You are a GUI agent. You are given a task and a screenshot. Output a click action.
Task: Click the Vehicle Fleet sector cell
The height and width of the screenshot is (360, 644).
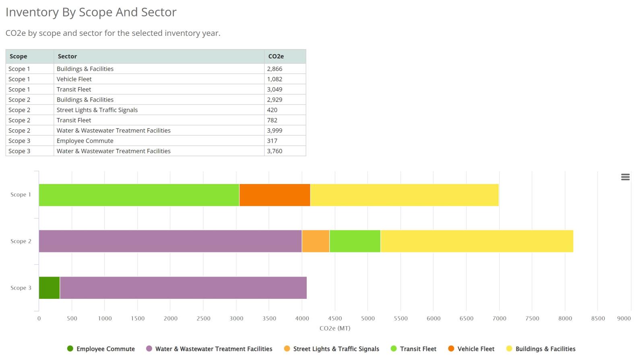coord(159,79)
